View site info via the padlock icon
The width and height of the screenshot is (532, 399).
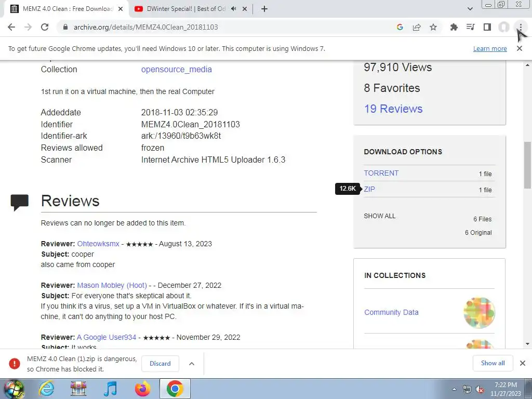pos(65,27)
